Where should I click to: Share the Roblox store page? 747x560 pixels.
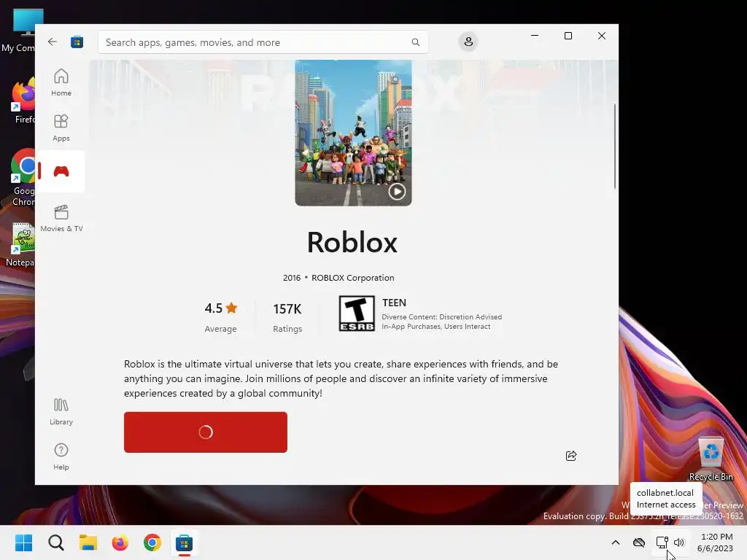click(x=571, y=456)
